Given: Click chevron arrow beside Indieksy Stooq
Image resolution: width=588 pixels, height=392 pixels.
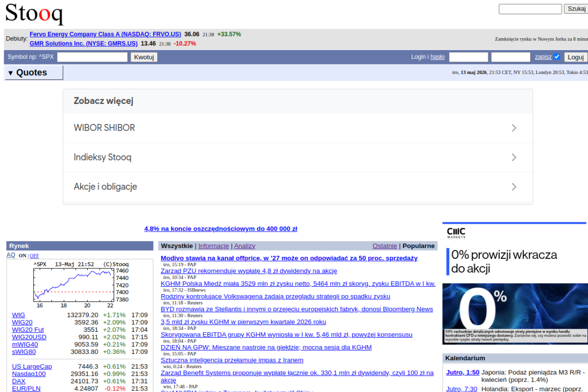Looking at the screenshot, I should coord(514,157).
